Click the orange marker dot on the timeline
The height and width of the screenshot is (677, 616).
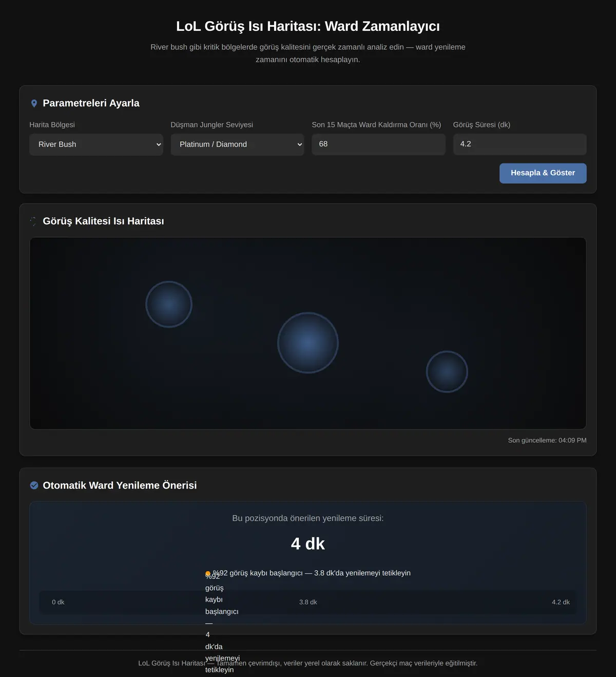pos(208,574)
